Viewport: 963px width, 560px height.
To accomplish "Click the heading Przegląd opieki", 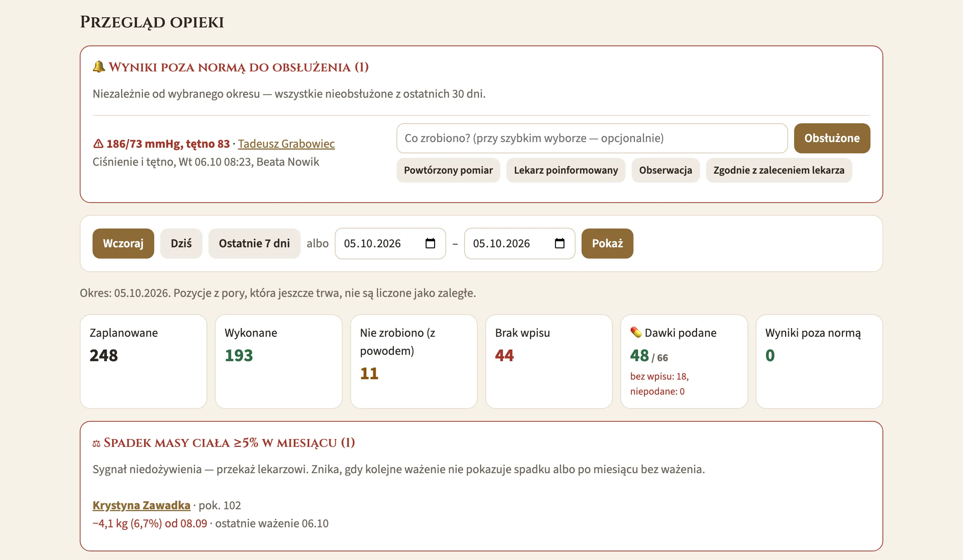I will [152, 22].
